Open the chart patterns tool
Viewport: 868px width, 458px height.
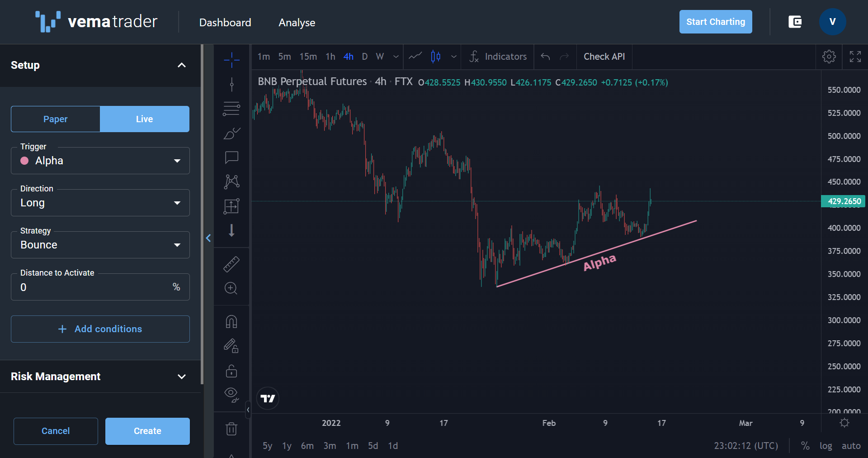pyautogui.click(x=231, y=181)
